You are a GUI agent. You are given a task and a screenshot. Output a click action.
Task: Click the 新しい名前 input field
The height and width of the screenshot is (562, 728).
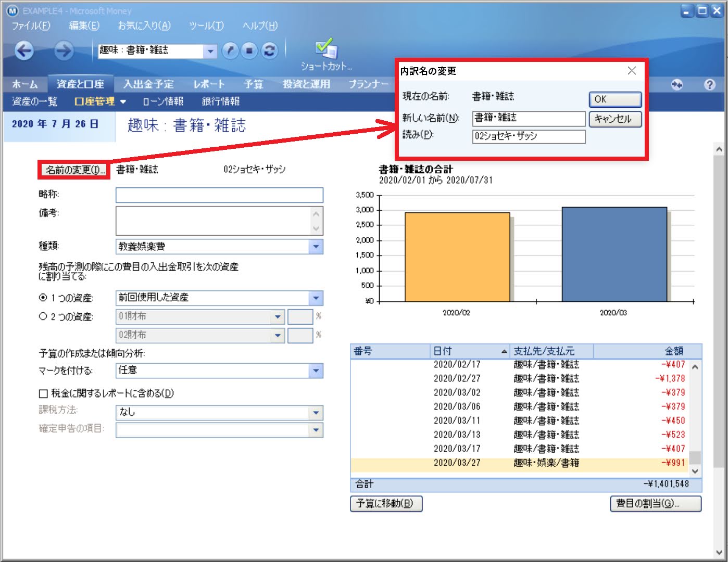coord(529,119)
